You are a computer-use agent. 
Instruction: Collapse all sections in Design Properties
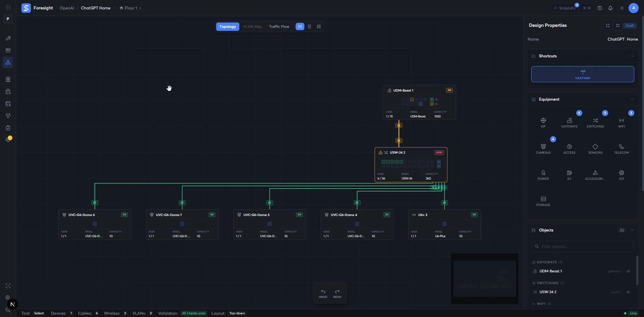(618, 25)
